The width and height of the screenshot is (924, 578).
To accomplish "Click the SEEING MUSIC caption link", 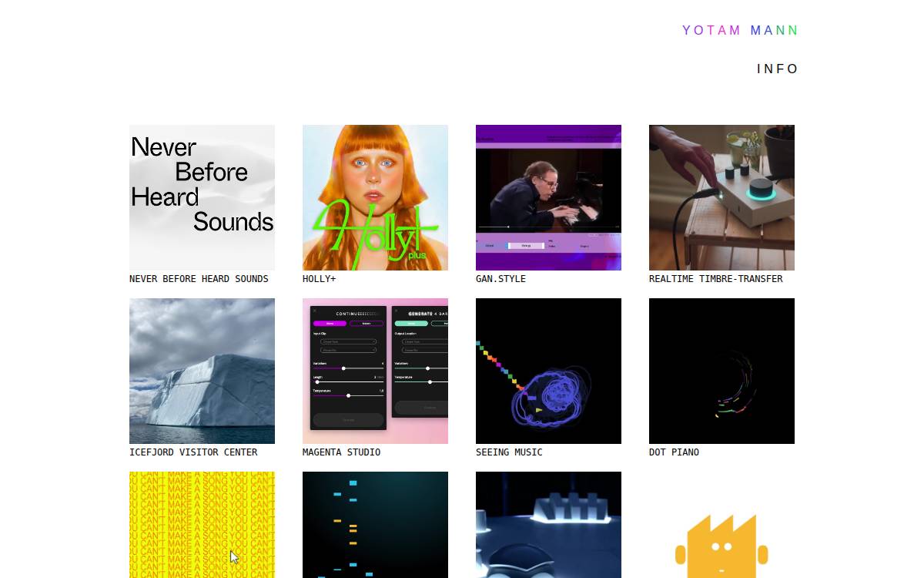I will click(509, 452).
